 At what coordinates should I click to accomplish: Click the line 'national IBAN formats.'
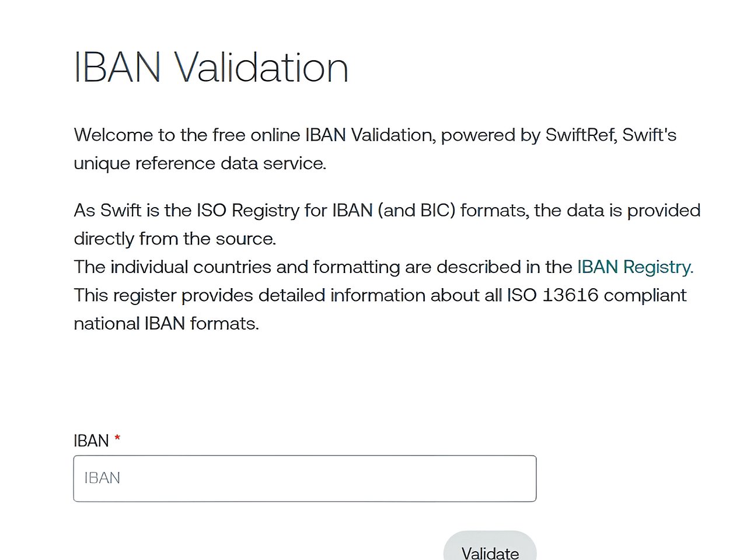click(x=166, y=324)
